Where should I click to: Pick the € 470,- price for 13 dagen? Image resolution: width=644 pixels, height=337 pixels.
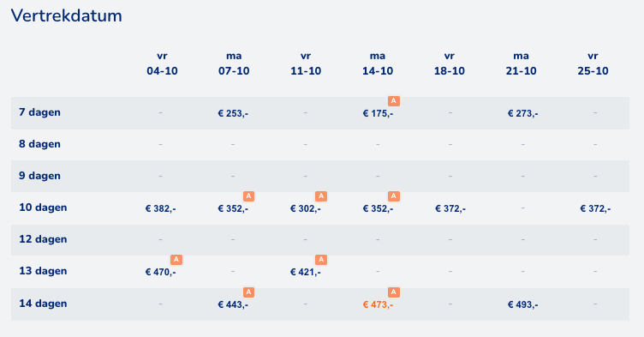161,272
